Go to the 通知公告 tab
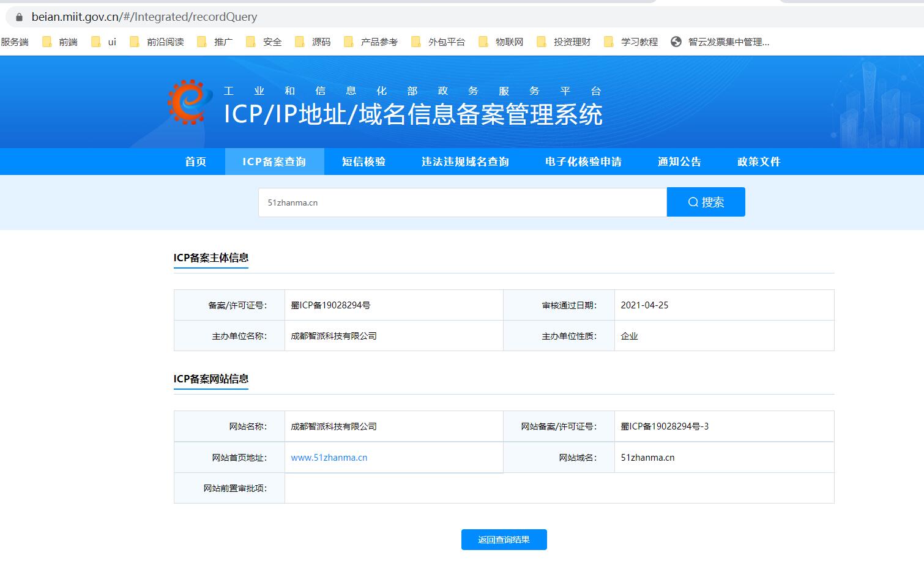This screenshot has height=580, width=924. click(679, 162)
